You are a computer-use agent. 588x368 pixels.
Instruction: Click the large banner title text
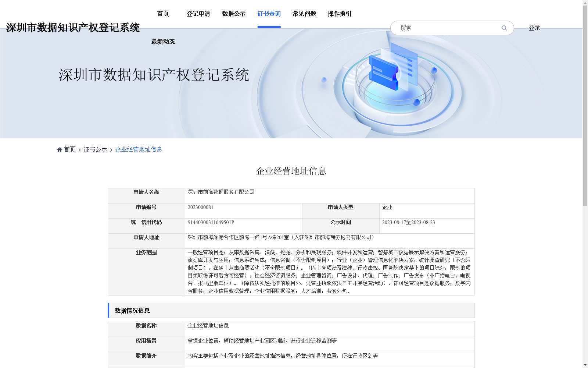[154, 75]
